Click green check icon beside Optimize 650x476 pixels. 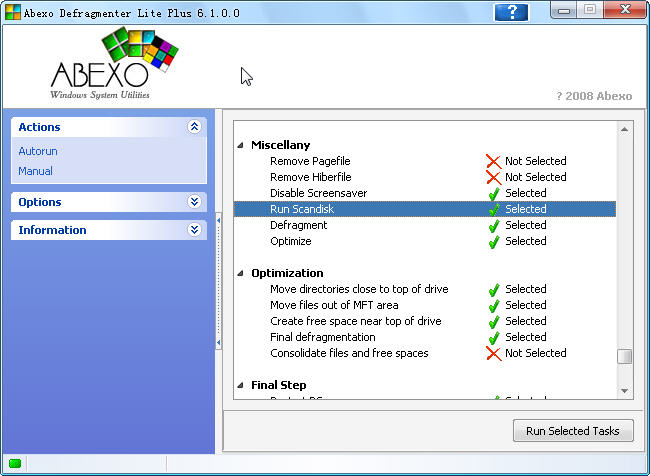point(493,241)
